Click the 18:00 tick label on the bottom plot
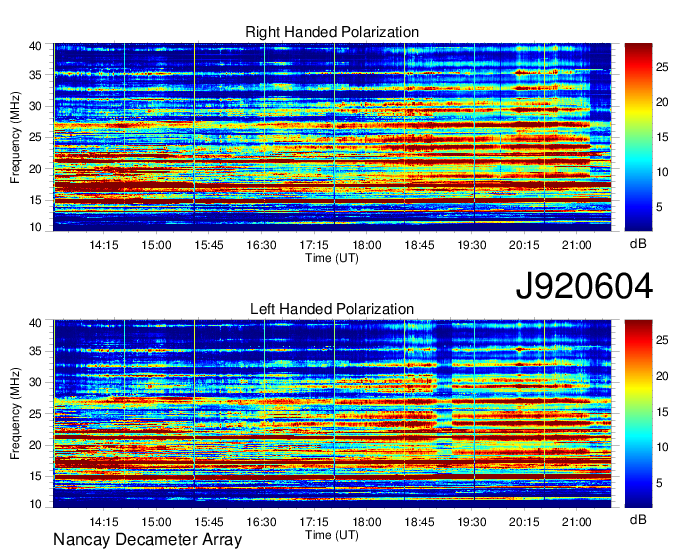The height and width of the screenshot is (552, 680). [x=366, y=522]
